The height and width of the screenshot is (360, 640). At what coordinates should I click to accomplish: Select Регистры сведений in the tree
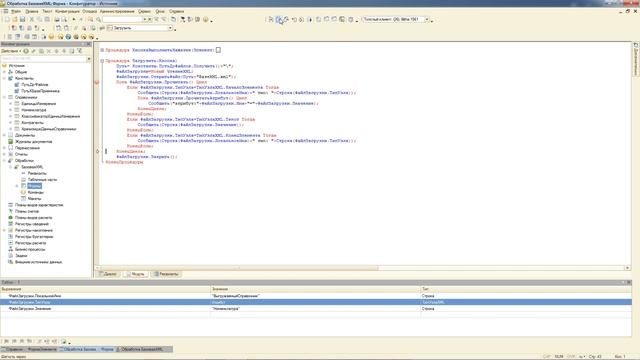(x=31, y=224)
